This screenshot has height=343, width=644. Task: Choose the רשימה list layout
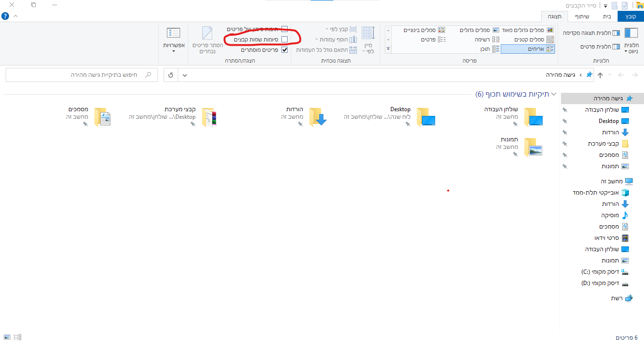pyautogui.click(x=487, y=40)
